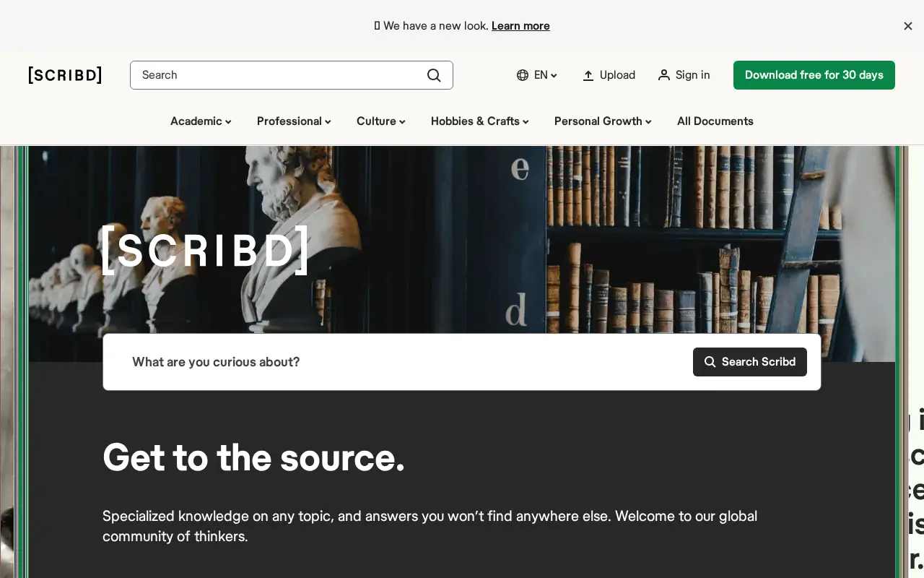Screen dimensions: 924x578
Task: Dismiss the new look banner
Action: pyautogui.click(x=908, y=26)
